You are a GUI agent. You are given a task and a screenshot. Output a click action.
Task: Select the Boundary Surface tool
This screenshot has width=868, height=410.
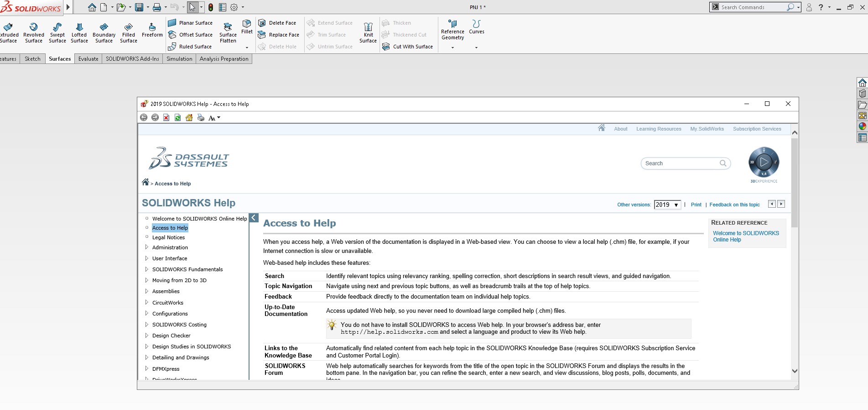(104, 32)
